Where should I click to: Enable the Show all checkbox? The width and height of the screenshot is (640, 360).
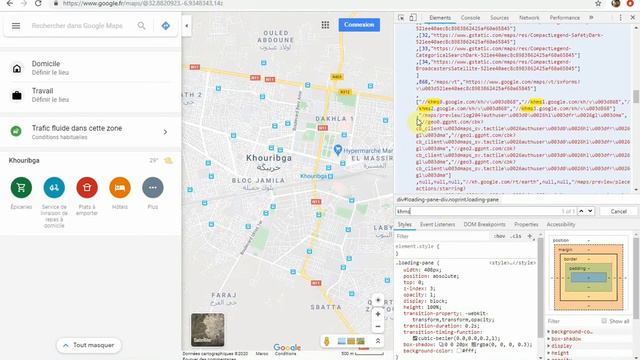click(x=604, y=321)
